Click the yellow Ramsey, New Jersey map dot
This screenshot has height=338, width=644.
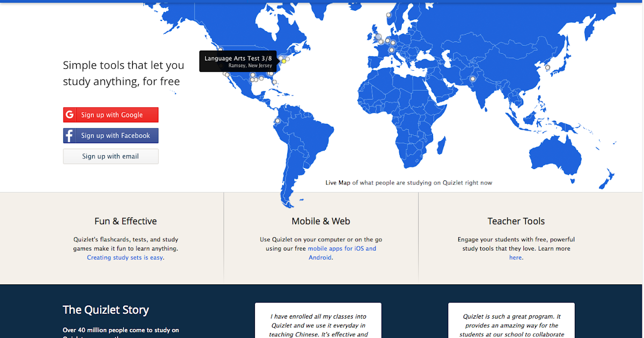[284, 61]
